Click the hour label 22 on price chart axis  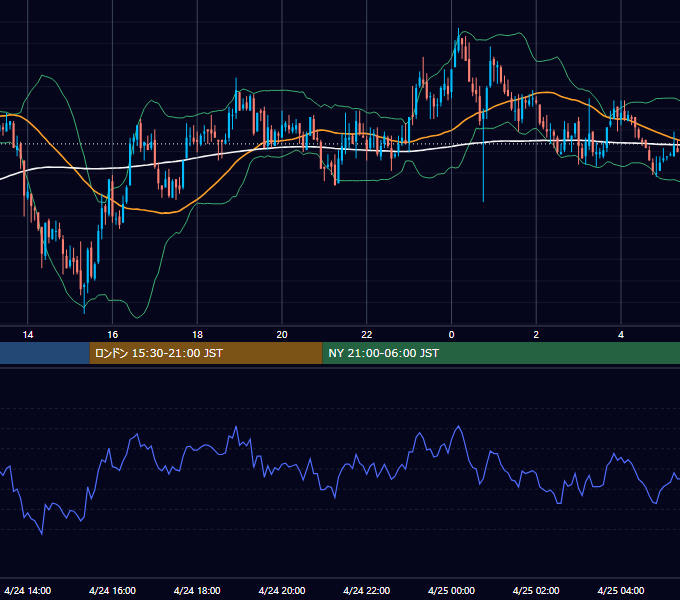tap(367, 335)
